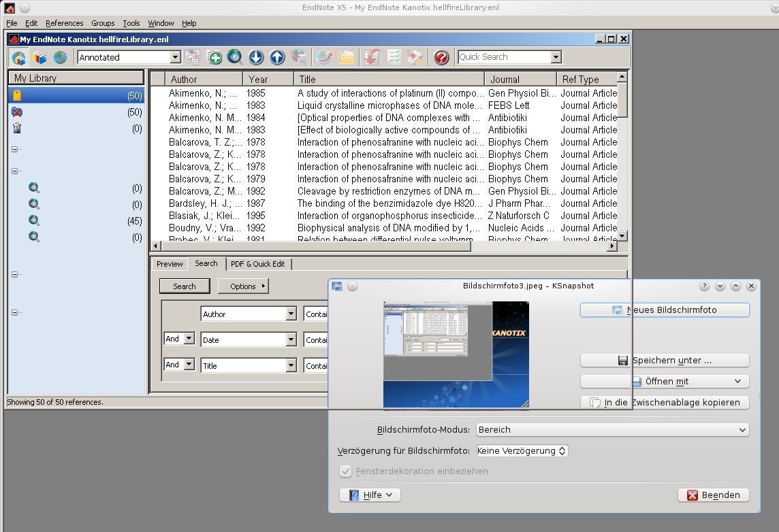Open the Date search field dropdown
779x532 pixels.
(x=291, y=339)
